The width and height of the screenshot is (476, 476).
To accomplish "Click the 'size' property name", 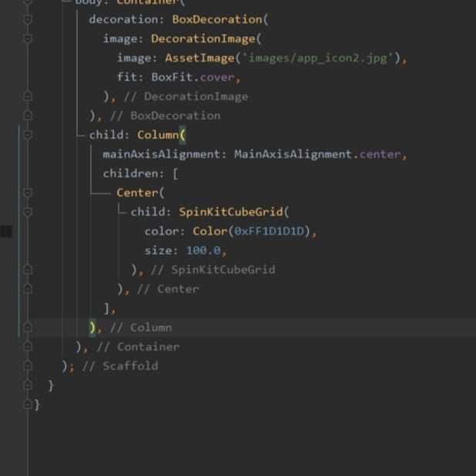I will pyautogui.click(x=158, y=250).
